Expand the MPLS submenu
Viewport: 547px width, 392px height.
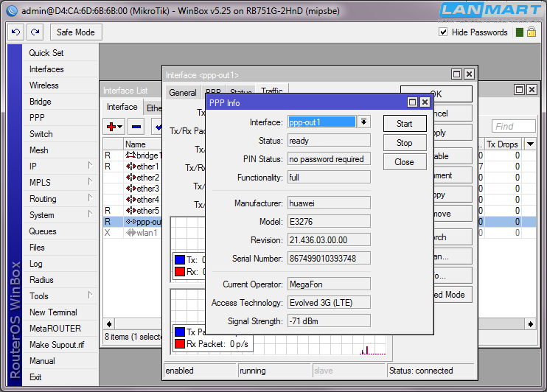pos(90,181)
